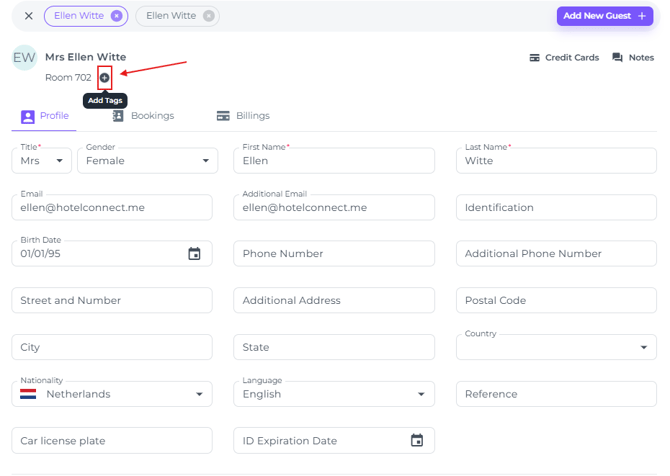Switch to the Billings tab

pos(243,116)
